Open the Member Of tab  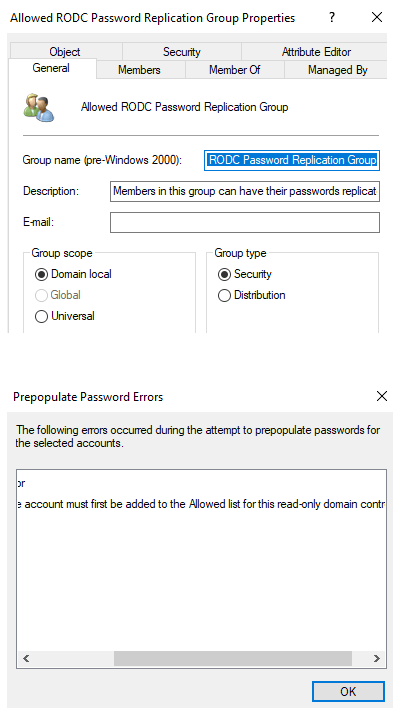(234, 70)
